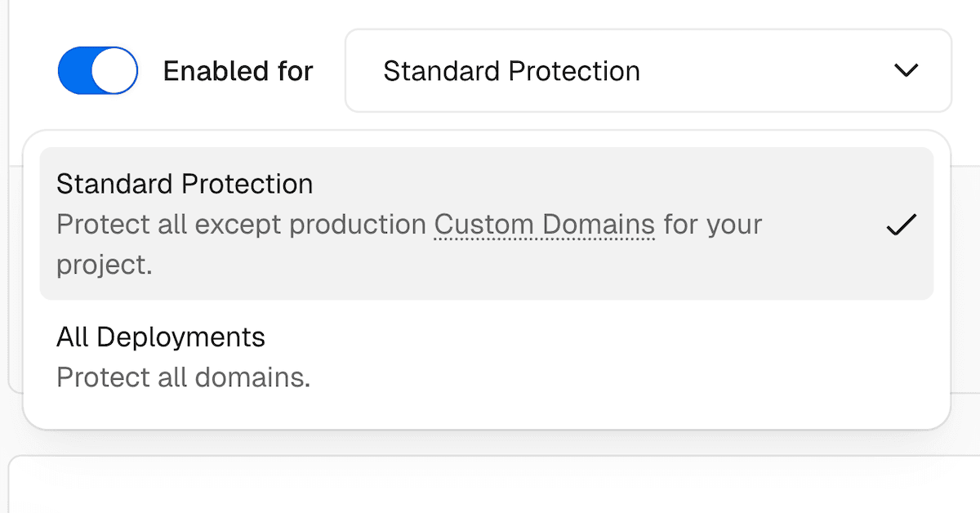The height and width of the screenshot is (513, 980).
Task: Open the Standard Protection combo box
Action: click(x=648, y=71)
